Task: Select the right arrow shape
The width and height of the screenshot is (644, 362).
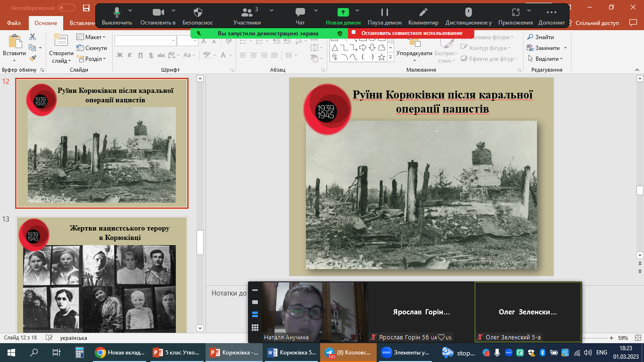Action: pyautogui.click(x=363, y=48)
